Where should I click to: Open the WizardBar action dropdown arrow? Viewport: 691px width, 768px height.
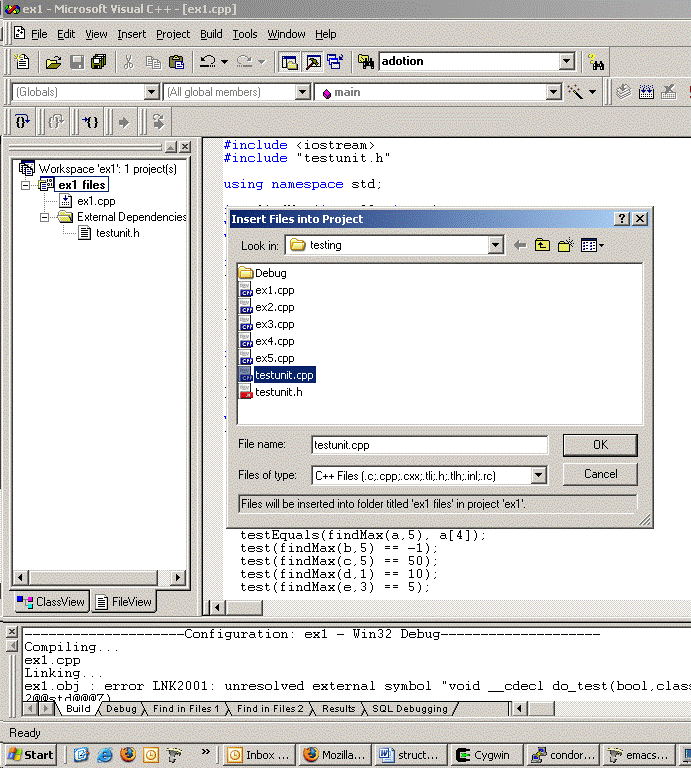point(593,92)
